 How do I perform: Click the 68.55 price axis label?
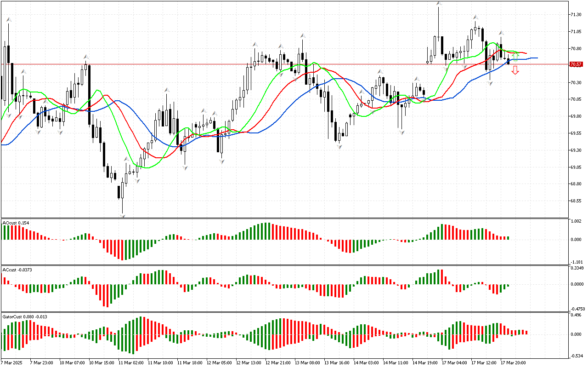[x=576, y=201]
